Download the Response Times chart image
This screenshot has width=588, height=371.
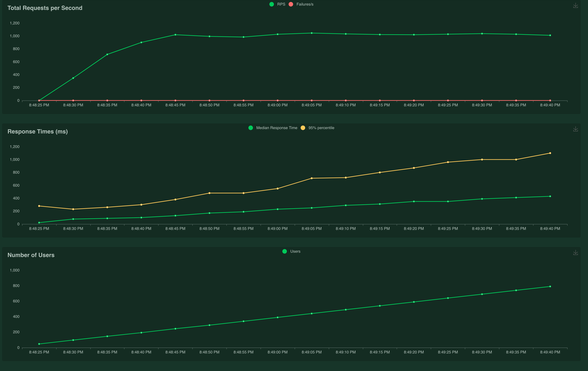[575, 129]
